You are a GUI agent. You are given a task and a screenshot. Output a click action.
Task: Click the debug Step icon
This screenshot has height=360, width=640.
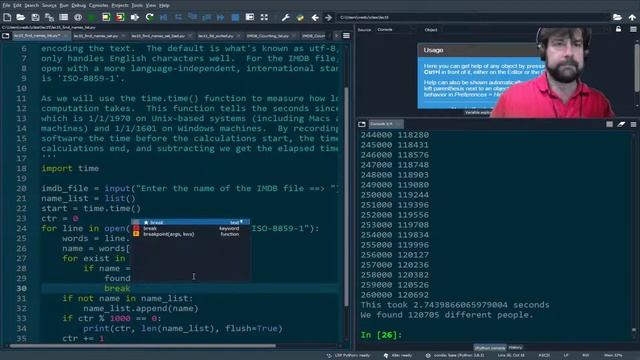coord(178,17)
